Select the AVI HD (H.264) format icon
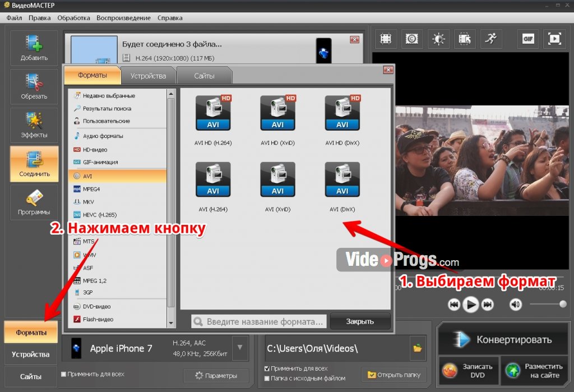 pos(213,113)
